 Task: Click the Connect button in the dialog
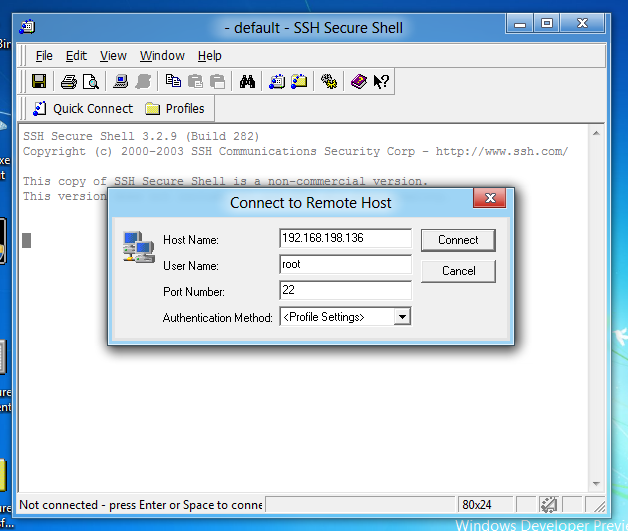(x=458, y=240)
